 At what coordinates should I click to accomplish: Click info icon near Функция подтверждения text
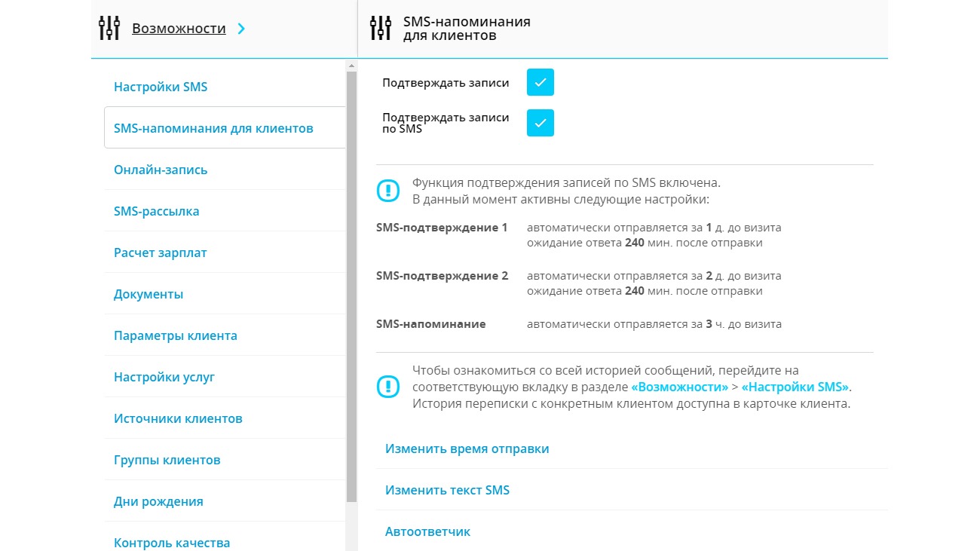(388, 191)
